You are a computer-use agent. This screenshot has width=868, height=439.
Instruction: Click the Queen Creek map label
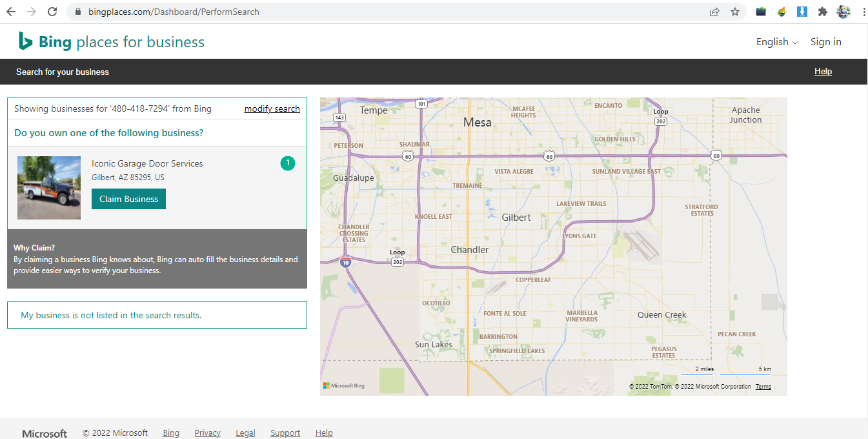coord(661,315)
